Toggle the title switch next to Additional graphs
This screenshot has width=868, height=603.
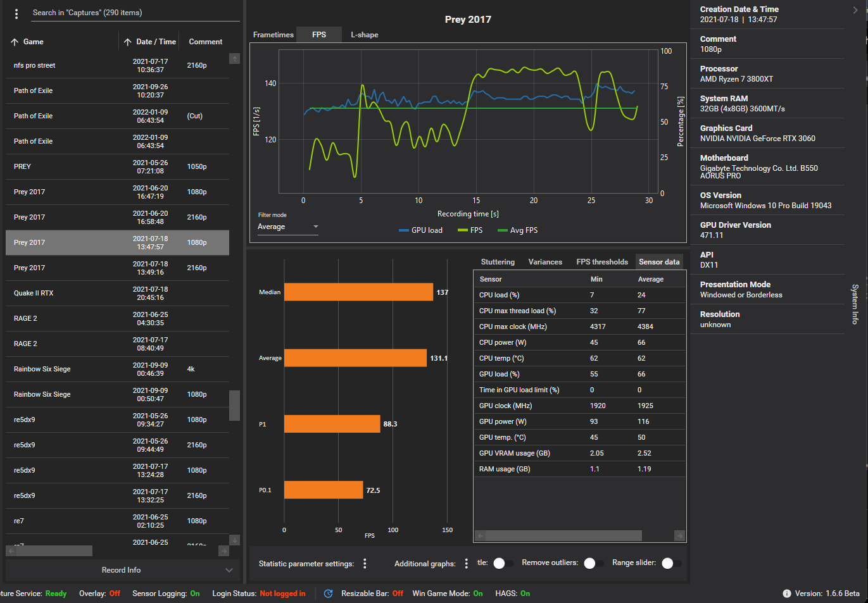[503, 563]
